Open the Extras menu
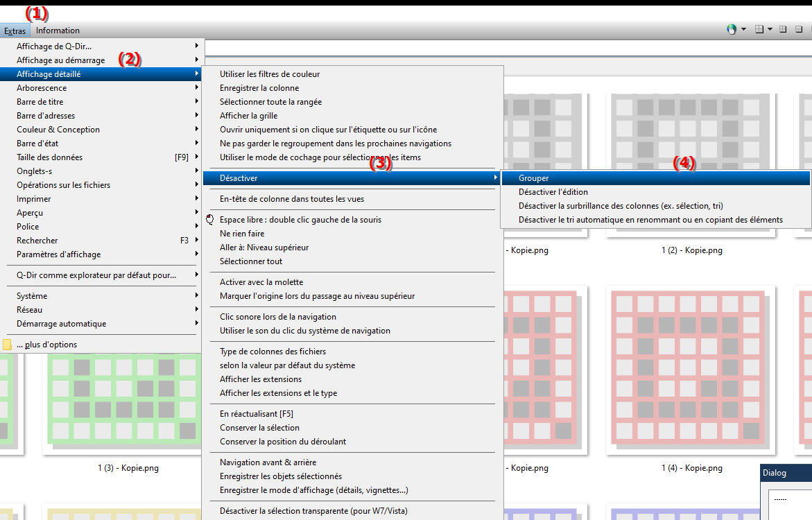This screenshot has height=520, width=812. 15,31
